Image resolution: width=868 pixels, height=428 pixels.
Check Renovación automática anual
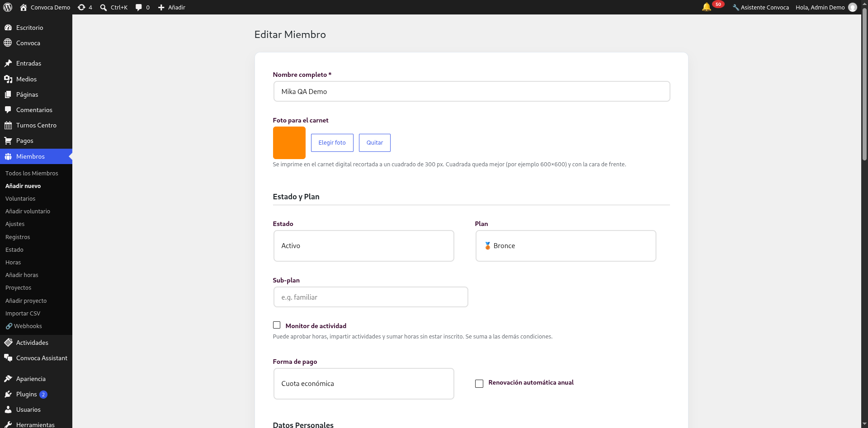[x=479, y=383]
